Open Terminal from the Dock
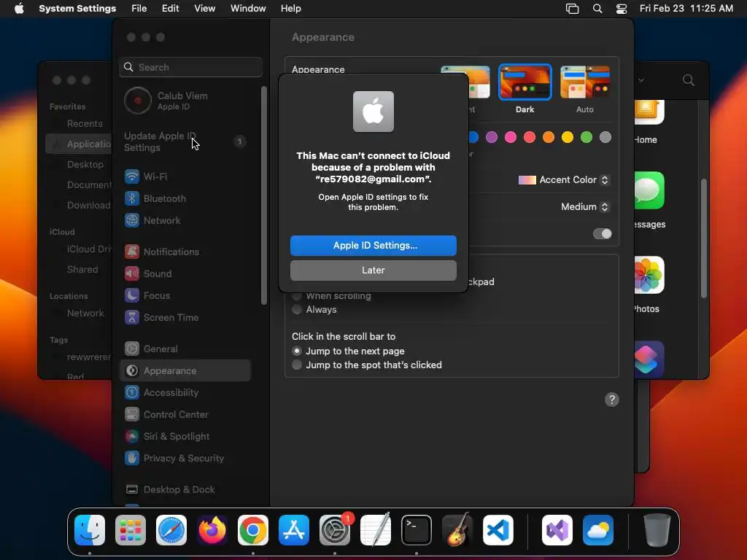Viewport: 747px width, 560px height. [417, 530]
